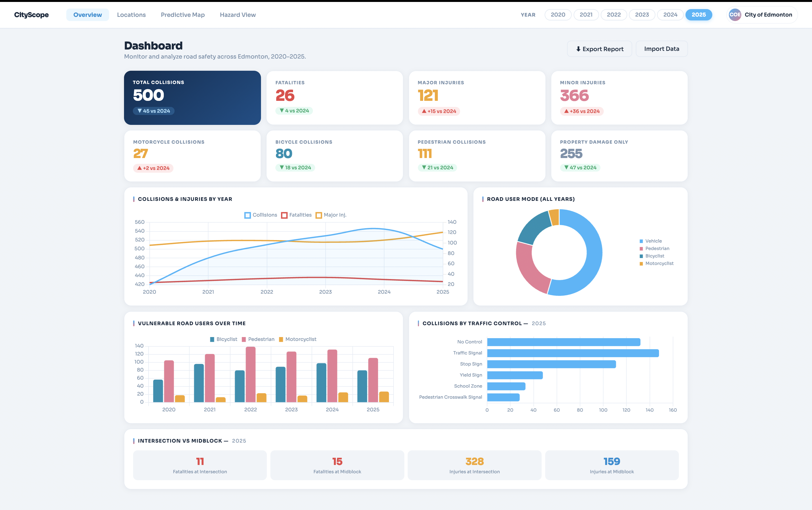Click the Export Report button
This screenshot has width=812, height=510.
[x=599, y=49]
